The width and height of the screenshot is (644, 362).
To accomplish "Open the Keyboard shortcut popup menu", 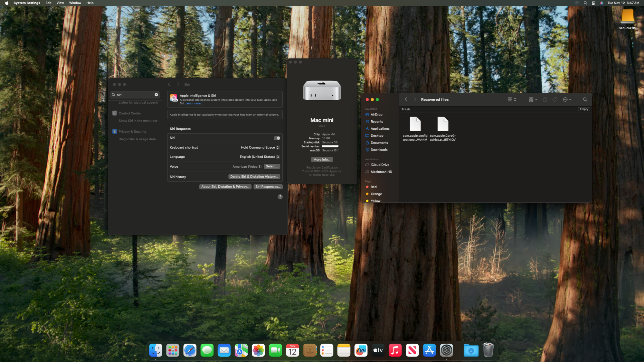I will 260,148.
